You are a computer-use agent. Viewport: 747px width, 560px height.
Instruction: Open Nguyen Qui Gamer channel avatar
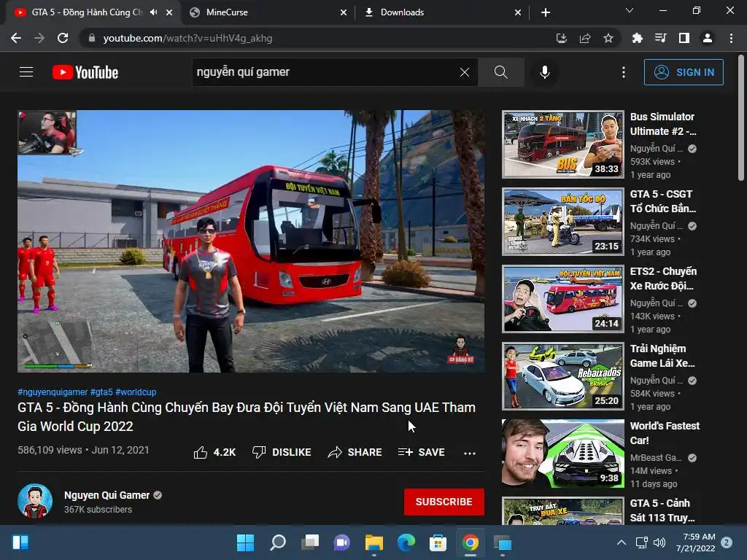35,502
